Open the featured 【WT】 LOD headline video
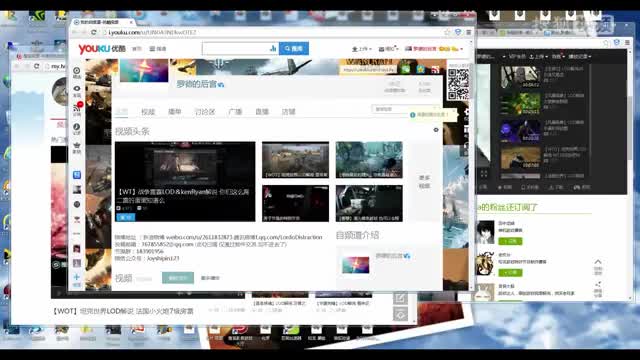640x360 pixels. (x=185, y=182)
